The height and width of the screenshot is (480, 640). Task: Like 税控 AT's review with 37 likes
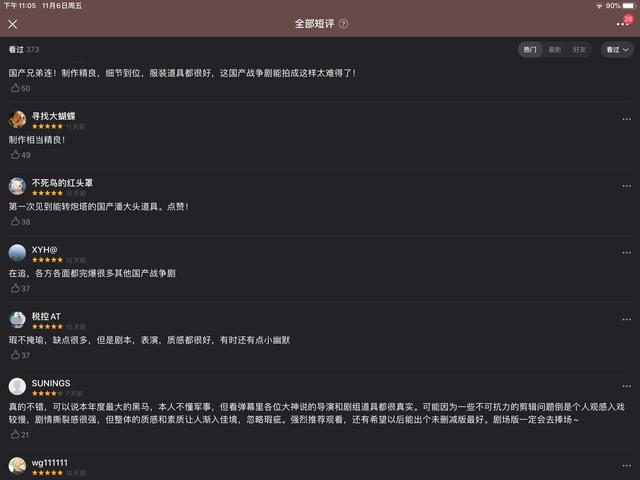20,355
